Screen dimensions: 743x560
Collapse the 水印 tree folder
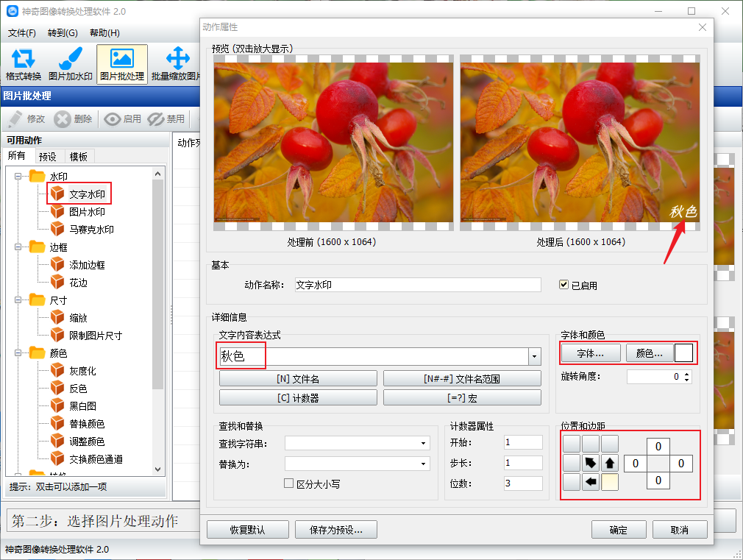(18, 177)
